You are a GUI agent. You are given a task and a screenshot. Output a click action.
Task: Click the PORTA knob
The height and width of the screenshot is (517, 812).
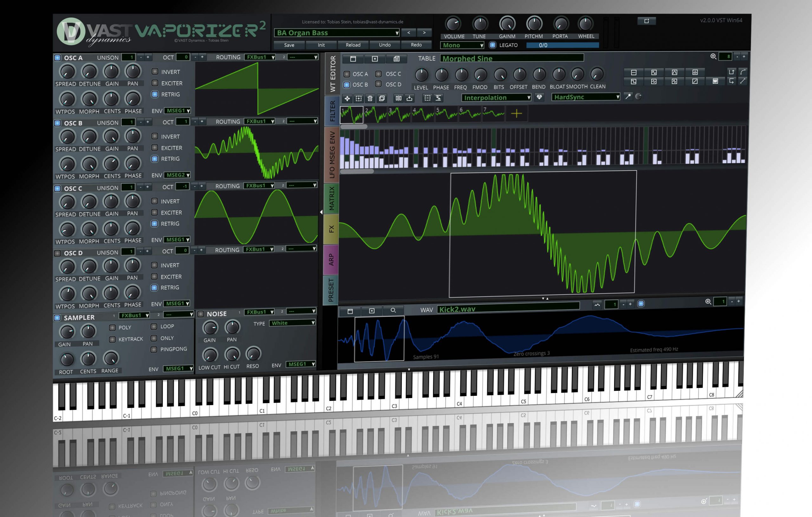[560, 23]
